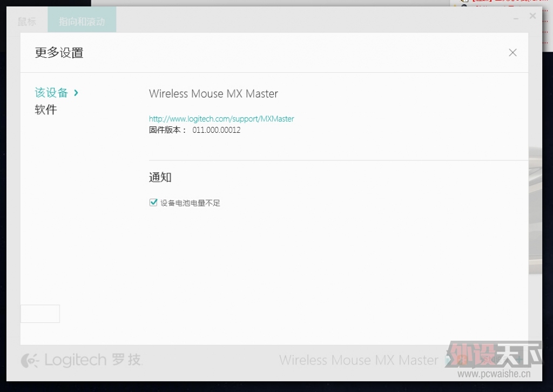Click firmware version 011.000.00012 text
The width and height of the screenshot is (553, 392).
point(216,130)
